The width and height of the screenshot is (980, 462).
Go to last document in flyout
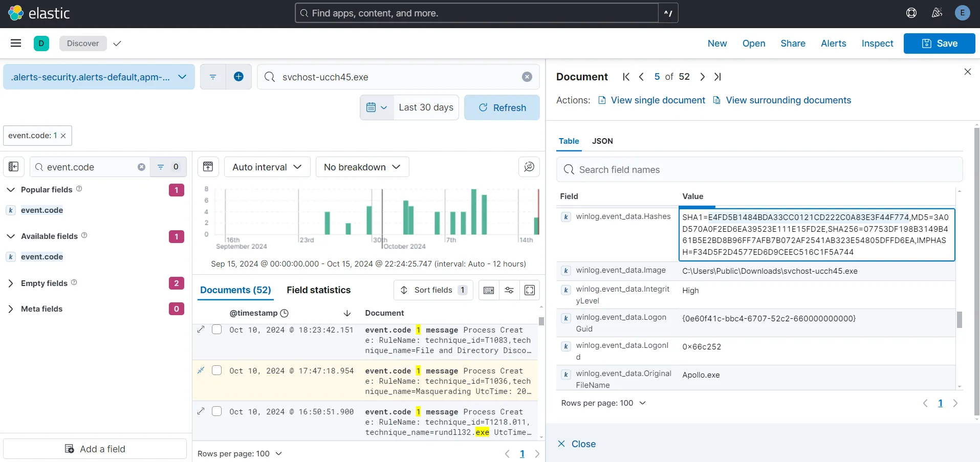pyautogui.click(x=717, y=77)
